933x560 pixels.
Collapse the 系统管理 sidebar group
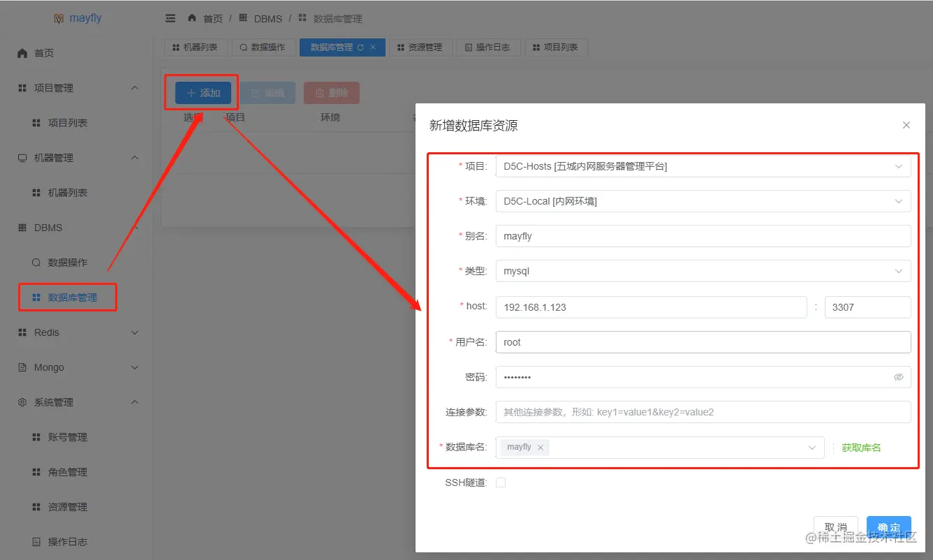coord(135,402)
